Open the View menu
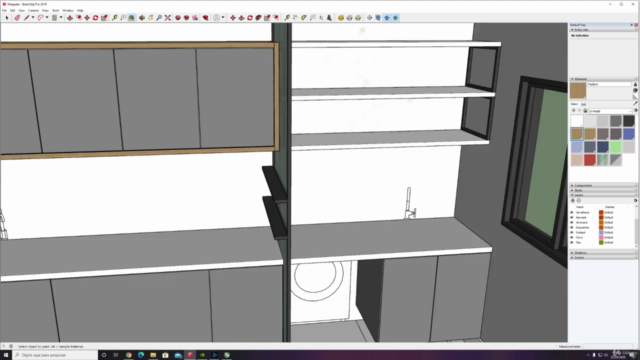 (22, 10)
